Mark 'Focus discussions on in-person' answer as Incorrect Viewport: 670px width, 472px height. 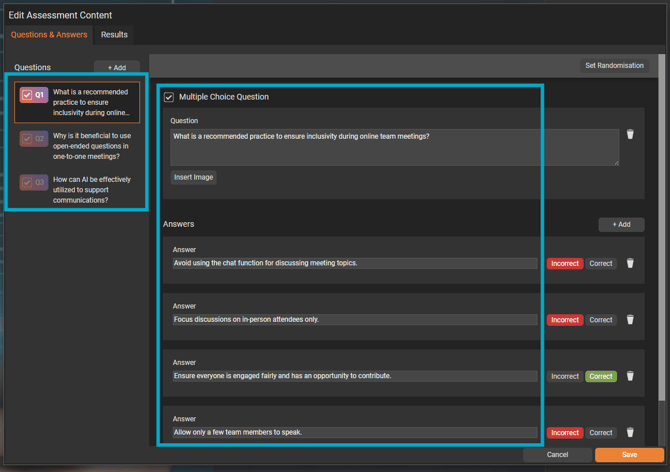564,320
